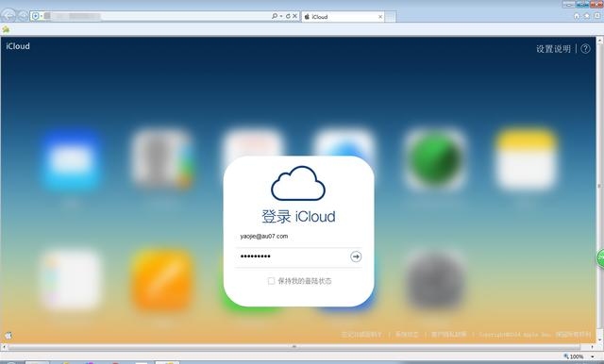Click the blurred gray Settings icon
Image resolution: width=604 pixels, height=364 pixels.
435,280
